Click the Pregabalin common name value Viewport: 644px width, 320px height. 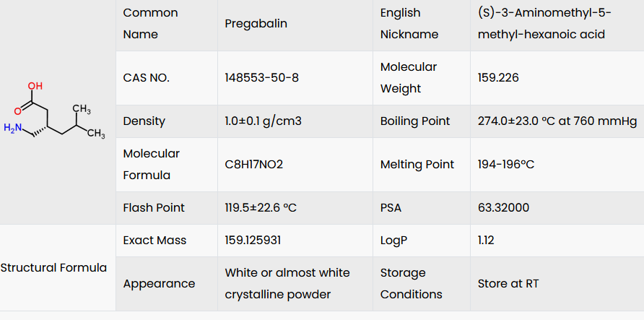point(256,24)
